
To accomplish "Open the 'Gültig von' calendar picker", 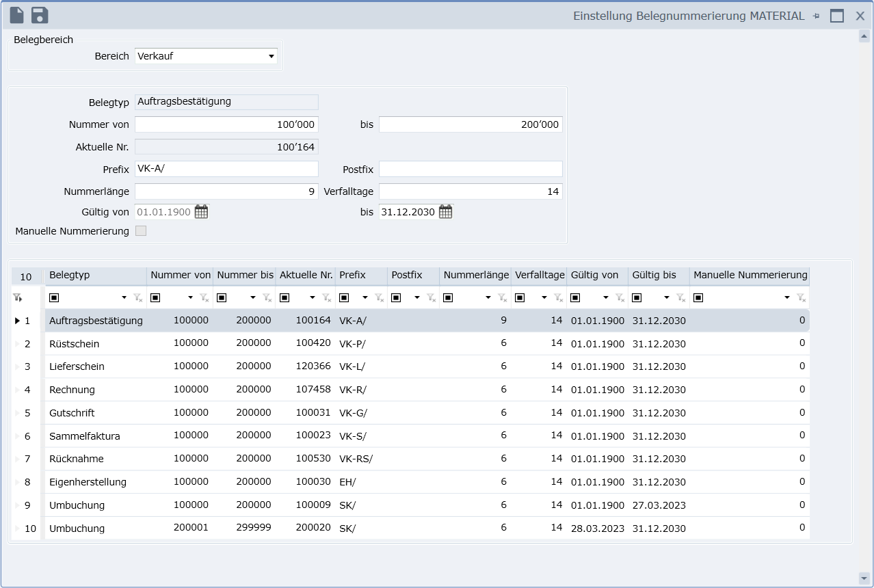I will click(201, 212).
